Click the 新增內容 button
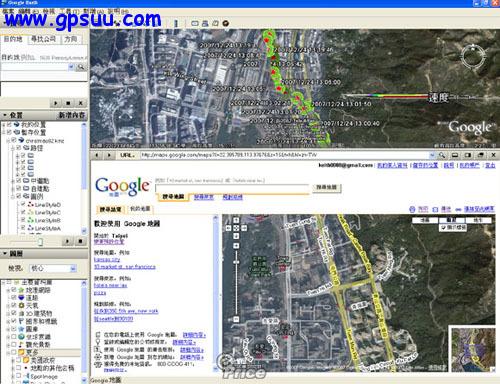Image resolution: width=500 pixels, height=384 pixels. [71, 115]
